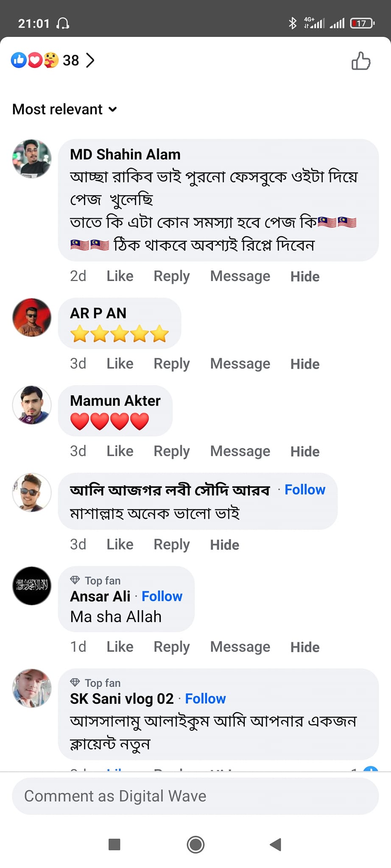Image resolution: width=391 pixels, height=868 pixels.
Task: Tap the thumbs-up like icon at top right
Action: click(x=361, y=61)
